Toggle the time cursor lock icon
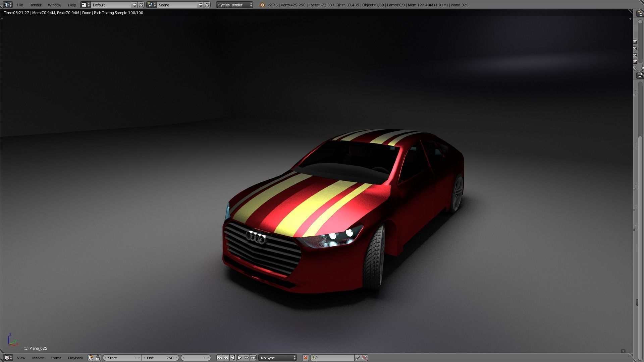This screenshot has height=362, width=644. 98,358
